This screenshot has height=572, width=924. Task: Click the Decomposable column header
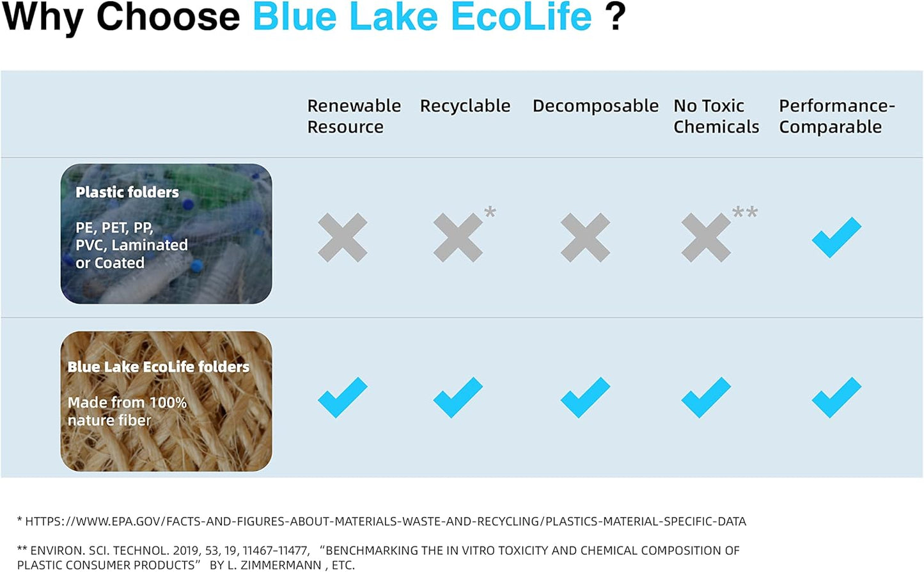point(595,106)
